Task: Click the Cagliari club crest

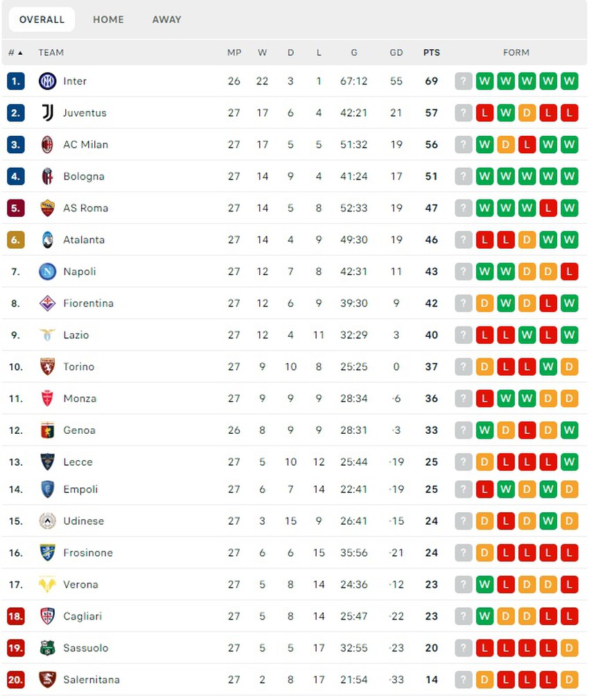Action: click(46, 616)
